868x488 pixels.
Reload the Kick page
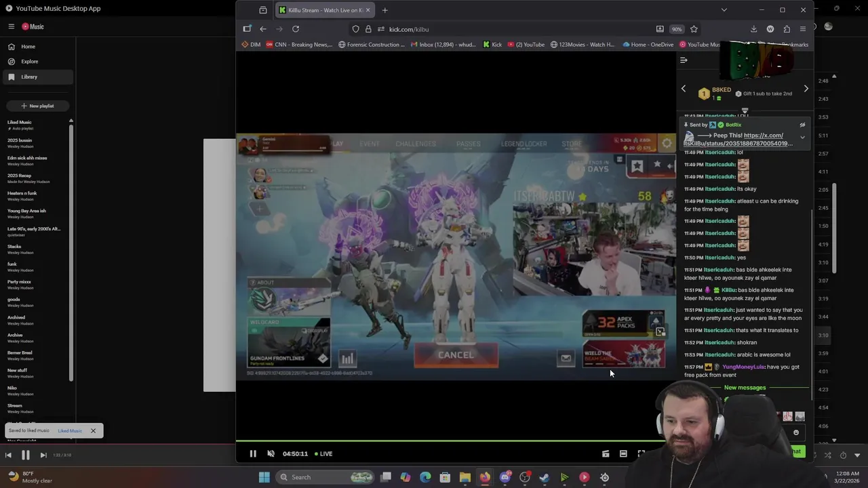[x=296, y=29]
